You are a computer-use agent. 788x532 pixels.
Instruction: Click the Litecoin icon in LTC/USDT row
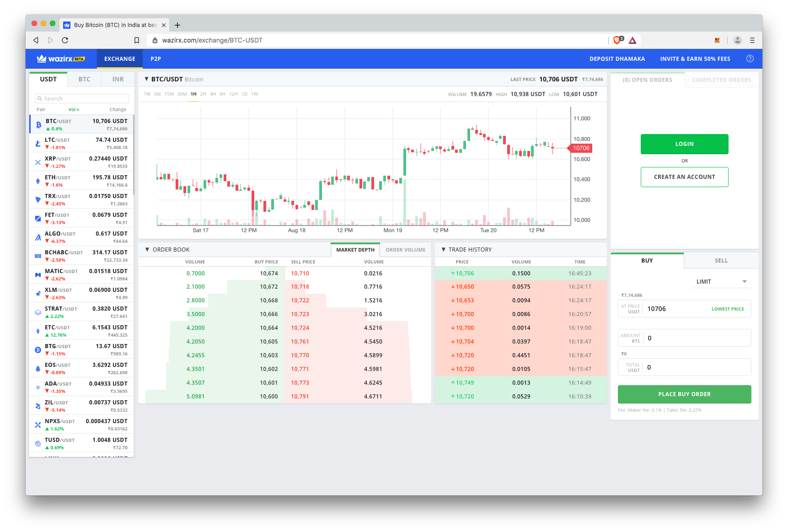click(38, 143)
